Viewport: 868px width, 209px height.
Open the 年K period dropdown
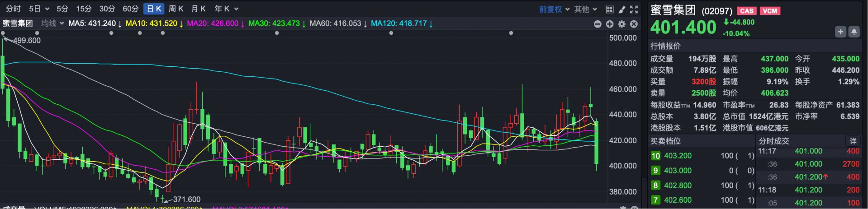point(226,9)
